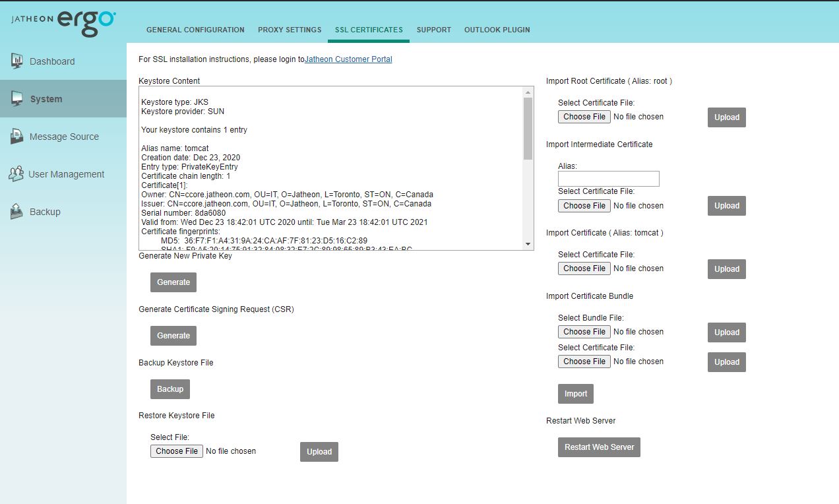This screenshot has height=504, width=839.
Task: Generate a new private key
Action: pyautogui.click(x=173, y=282)
